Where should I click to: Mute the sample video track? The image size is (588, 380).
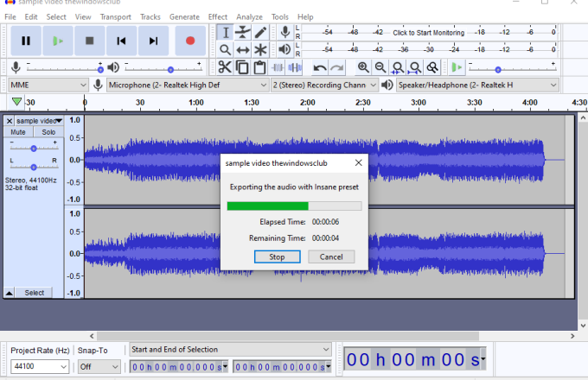(18, 132)
